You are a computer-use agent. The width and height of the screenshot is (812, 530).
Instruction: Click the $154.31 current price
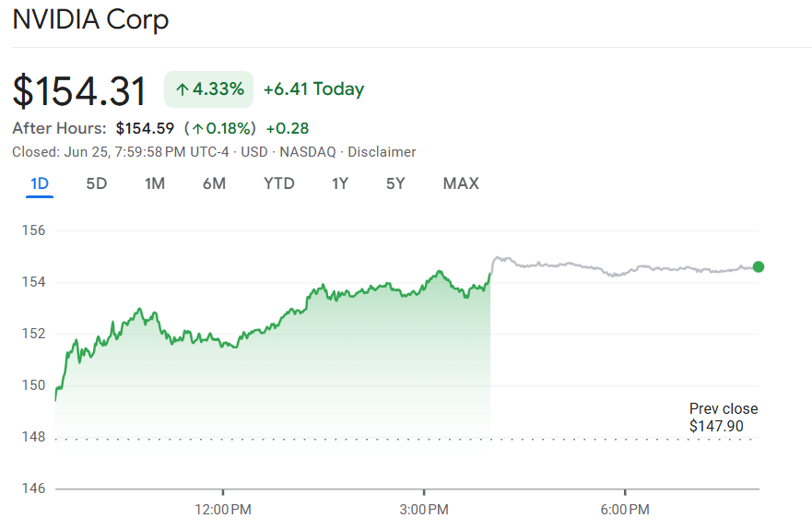point(80,91)
